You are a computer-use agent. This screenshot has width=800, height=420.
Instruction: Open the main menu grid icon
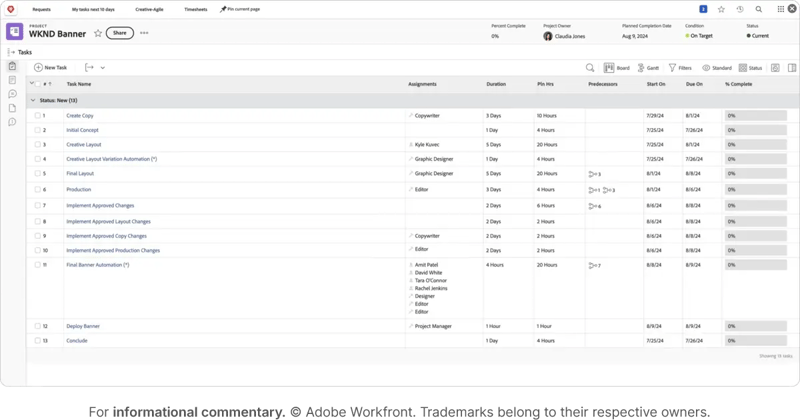[781, 9]
